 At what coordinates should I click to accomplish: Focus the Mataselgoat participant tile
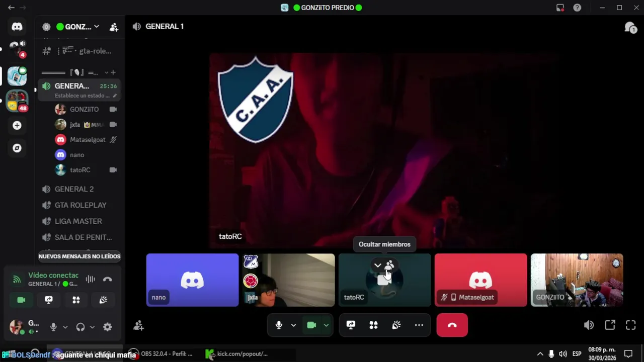480,280
